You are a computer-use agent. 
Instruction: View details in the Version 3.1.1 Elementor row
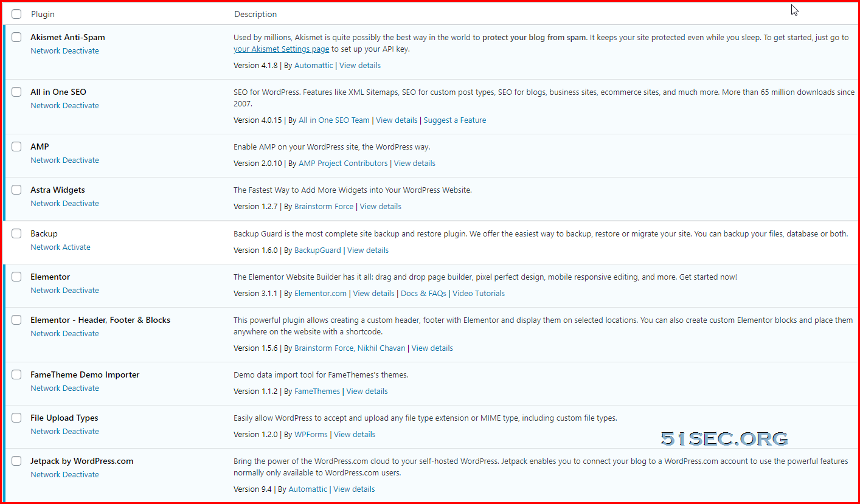[x=374, y=294]
